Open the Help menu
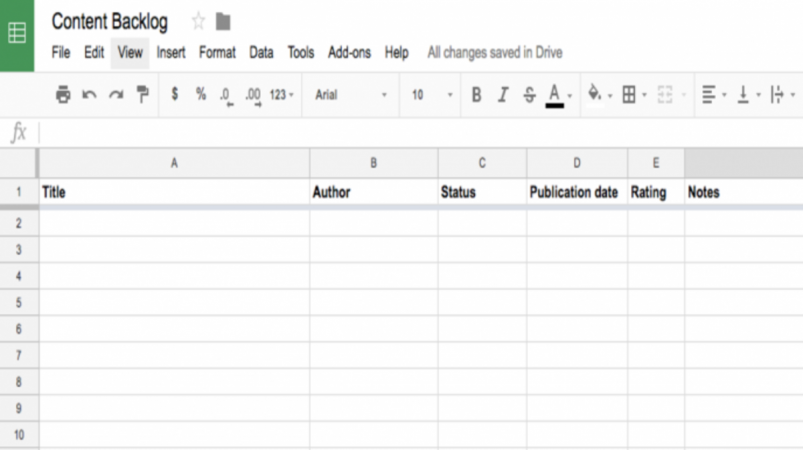Image resolution: width=803 pixels, height=450 pixels. coord(397,52)
